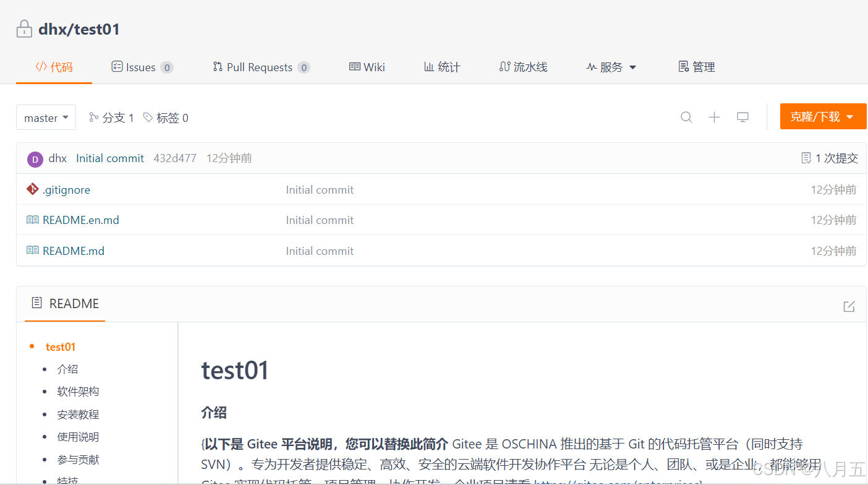Open the 统计 tab

tap(442, 67)
